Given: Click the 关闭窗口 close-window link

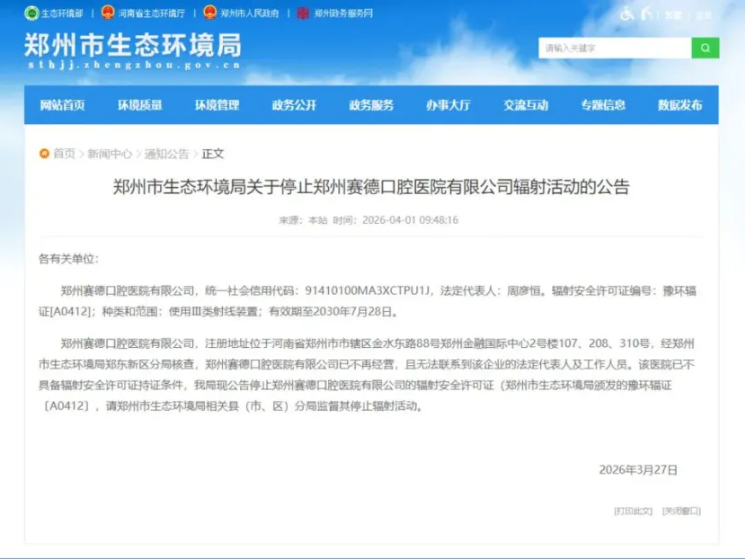Looking at the screenshot, I should pos(681,511).
